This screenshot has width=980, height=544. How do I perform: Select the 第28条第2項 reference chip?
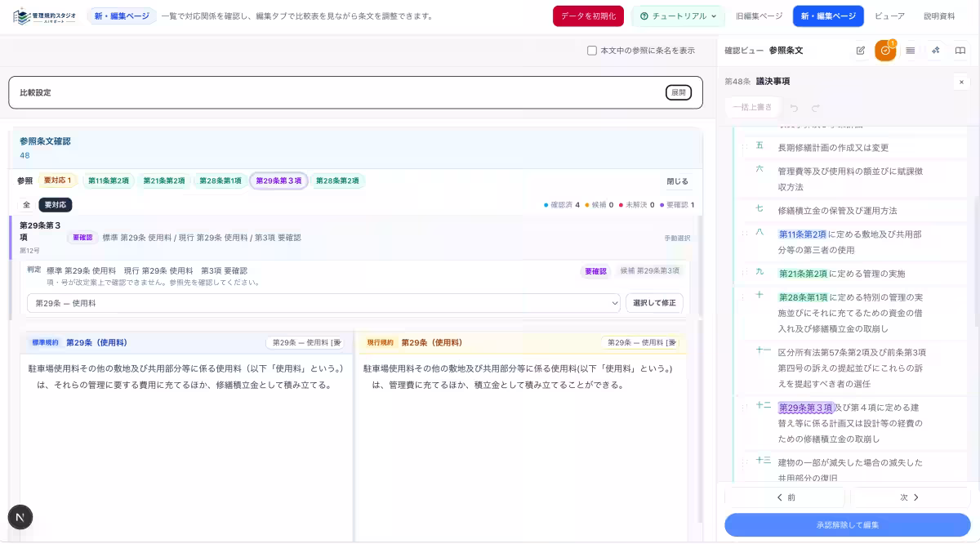[337, 181]
